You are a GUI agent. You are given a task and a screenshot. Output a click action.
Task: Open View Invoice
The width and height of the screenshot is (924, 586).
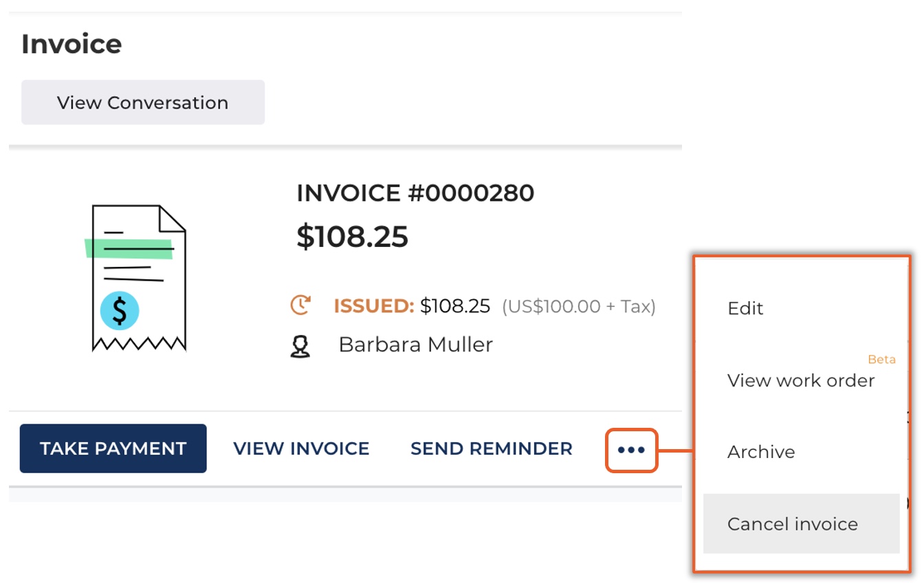pos(301,448)
